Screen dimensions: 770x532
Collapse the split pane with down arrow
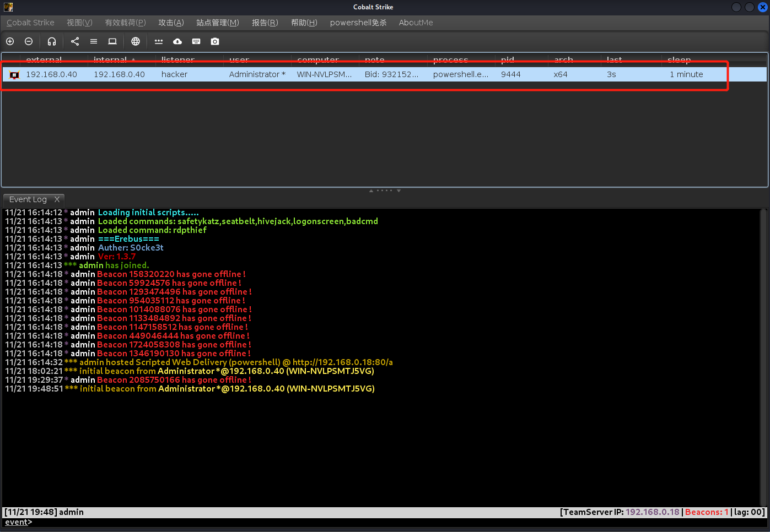click(399, 191)
